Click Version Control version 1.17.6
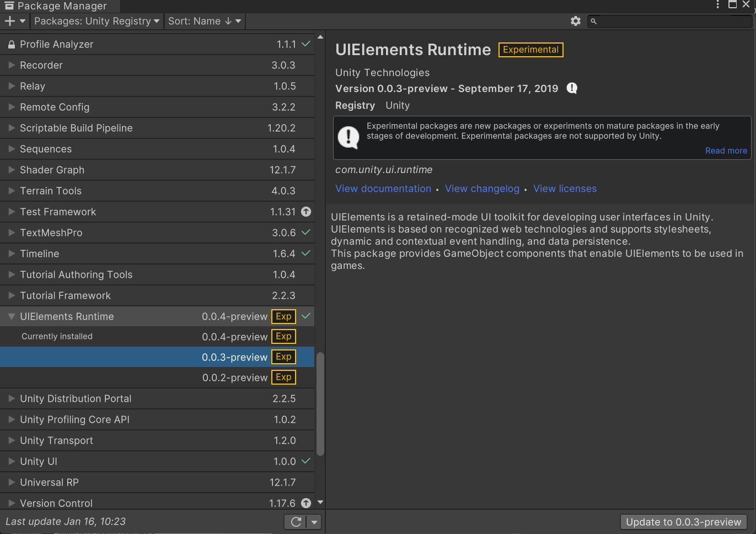The height and width of the screenshot is (534, 756). (x=282, y=503)
